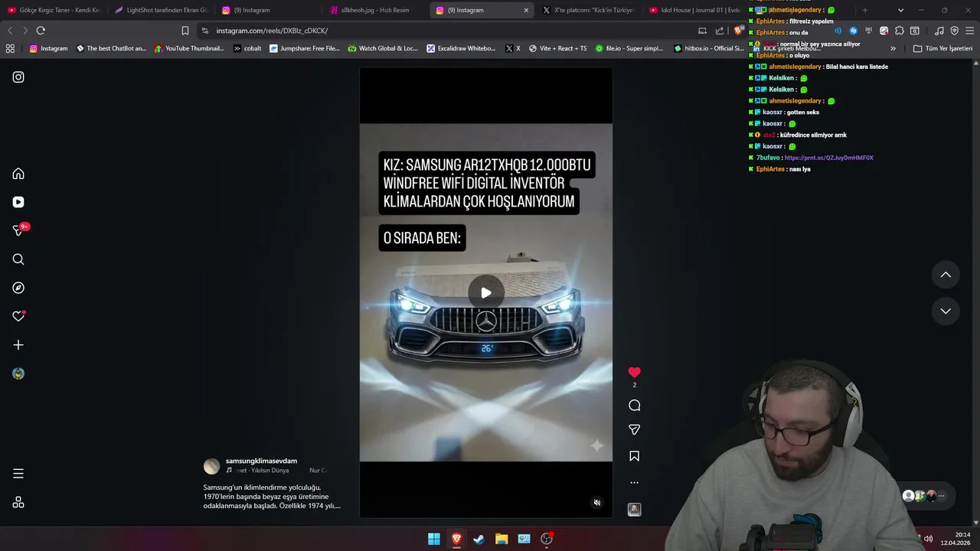Expand the truncated reel caption text

click(272, 497)
